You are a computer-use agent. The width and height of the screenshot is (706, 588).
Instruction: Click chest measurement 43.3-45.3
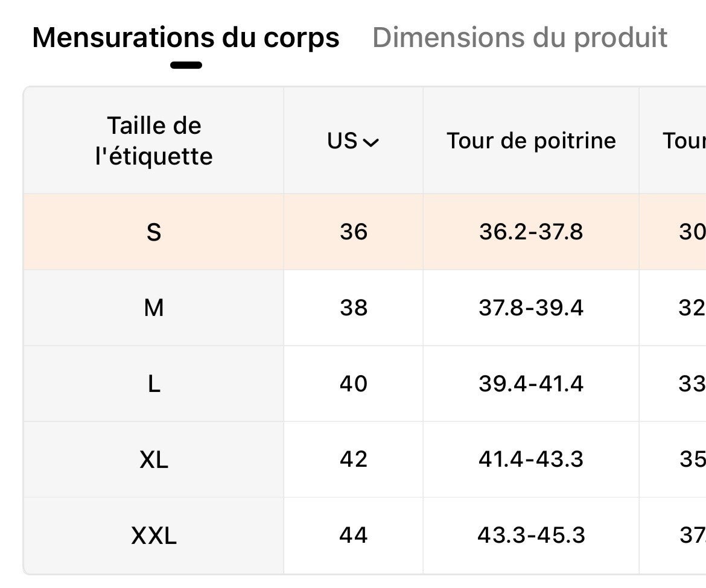(531, 536)
